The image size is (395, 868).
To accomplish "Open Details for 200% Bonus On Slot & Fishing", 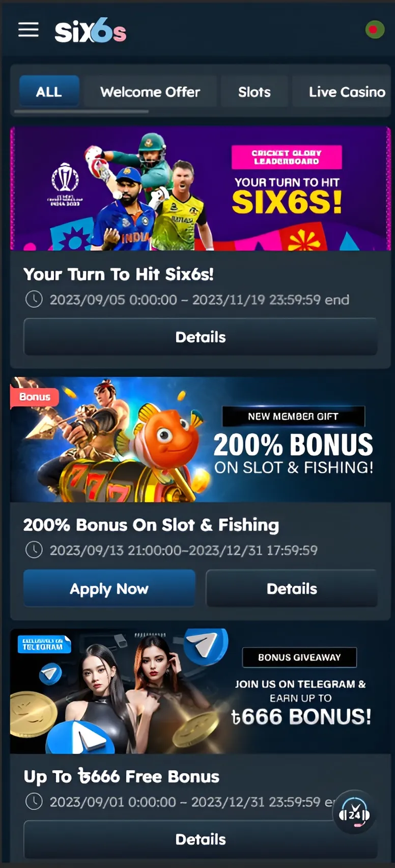I will point(292,588).
